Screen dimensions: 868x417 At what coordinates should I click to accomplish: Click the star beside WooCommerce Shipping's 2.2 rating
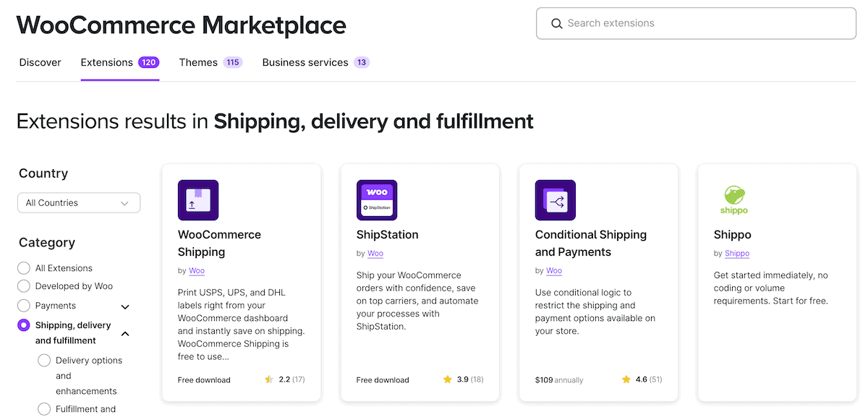pos(268,379)
